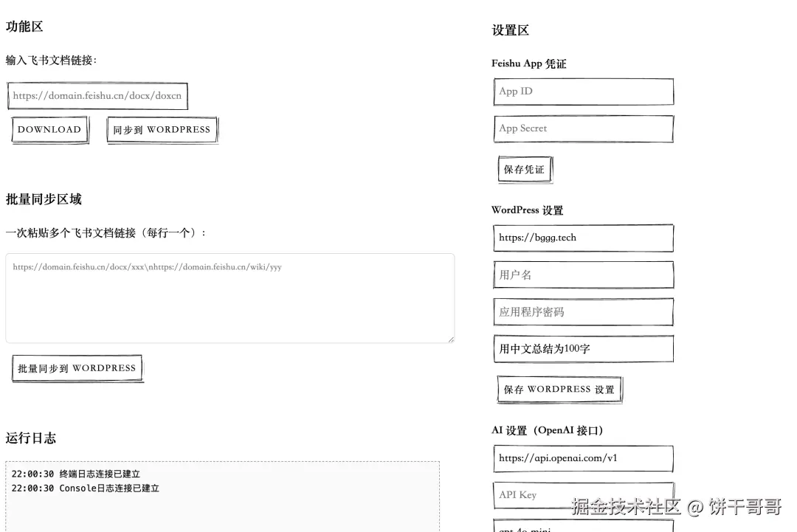Click the 功能区 heading
797x532 pixels.
(24, 27)
